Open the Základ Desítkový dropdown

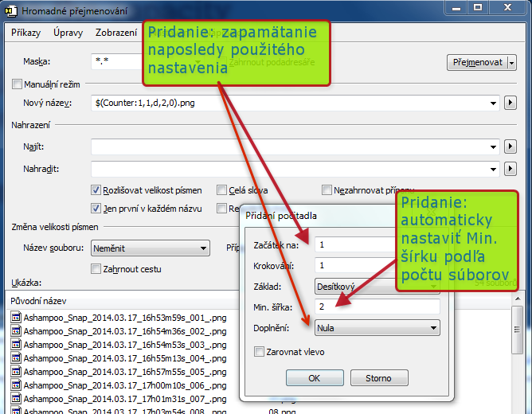click(x=355, y=287)
